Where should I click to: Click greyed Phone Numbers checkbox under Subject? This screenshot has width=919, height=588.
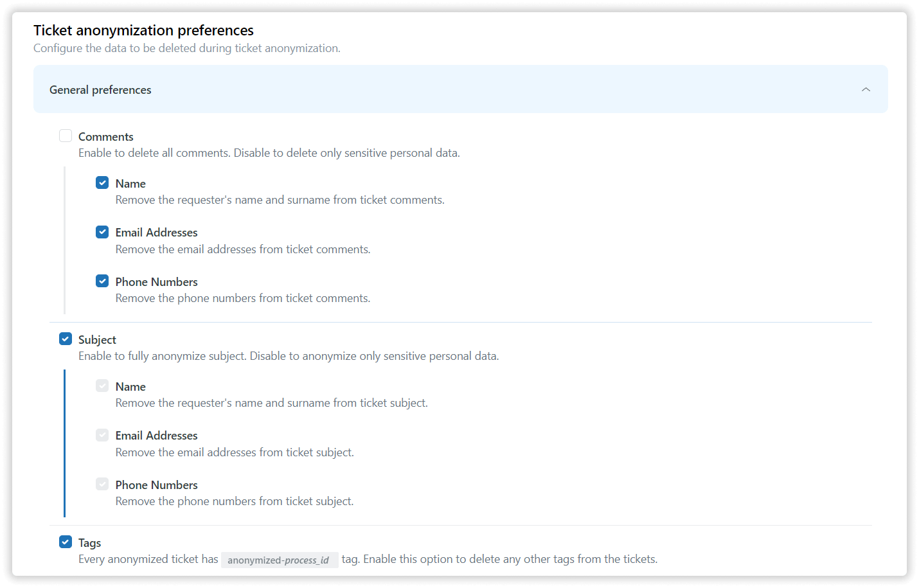(x=102, y=484)
